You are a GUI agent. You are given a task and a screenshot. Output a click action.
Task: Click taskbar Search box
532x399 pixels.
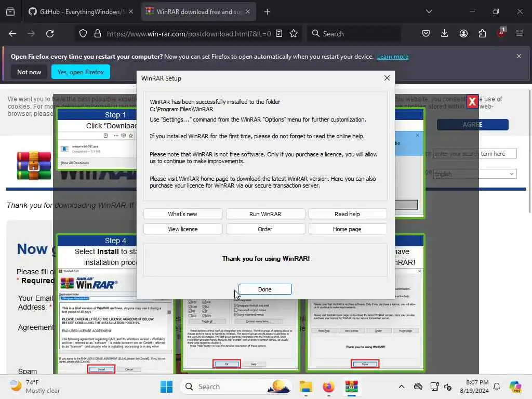coord(236,387)
